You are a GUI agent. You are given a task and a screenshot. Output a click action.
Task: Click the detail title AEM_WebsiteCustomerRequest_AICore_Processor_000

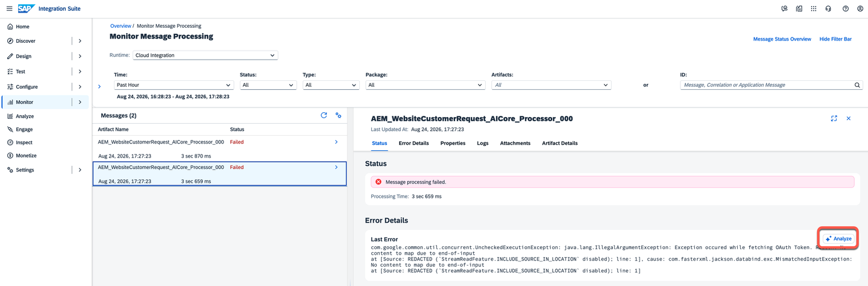coord(472,118)
